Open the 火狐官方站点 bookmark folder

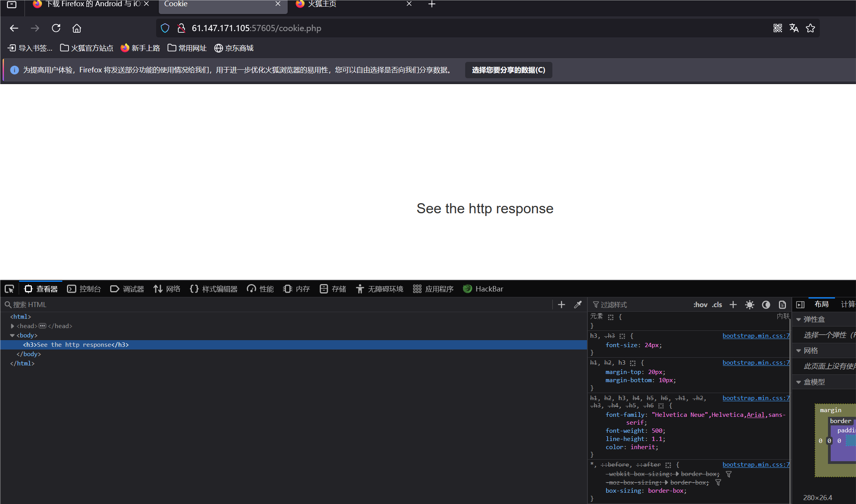[x=86, y=48]
